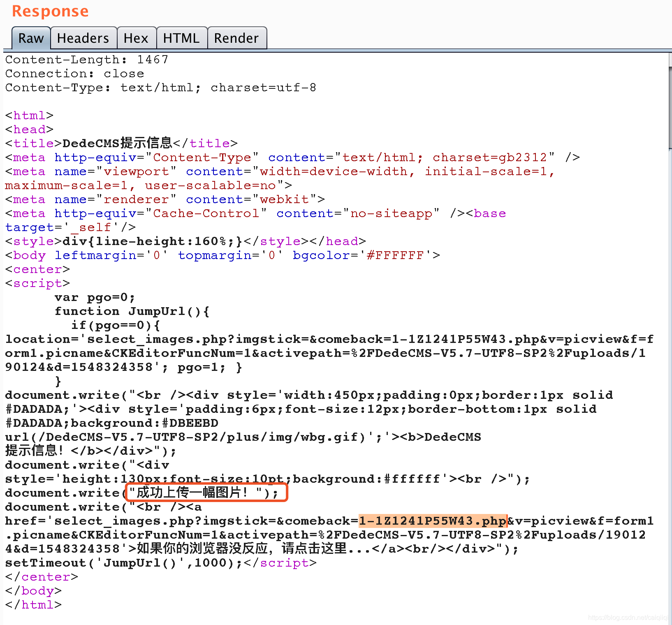Click the opening '<script>' tag
Image resolution: width=672 pixels, height=625 pixels.
point(37,283)
